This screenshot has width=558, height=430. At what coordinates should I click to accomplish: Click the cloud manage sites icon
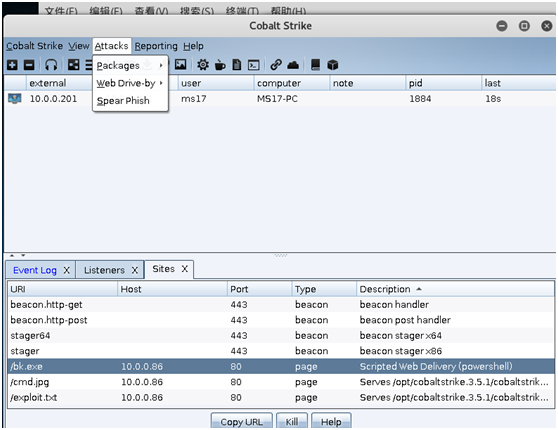click(293, 65)
